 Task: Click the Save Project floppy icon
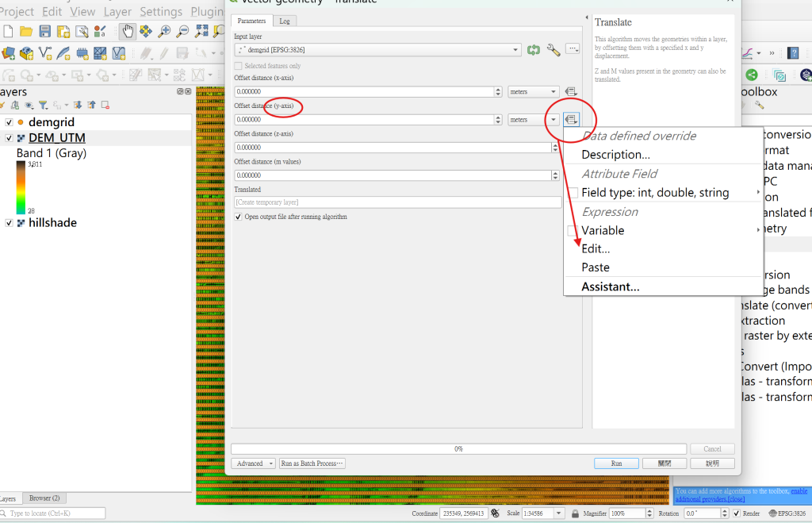point(45,31)
